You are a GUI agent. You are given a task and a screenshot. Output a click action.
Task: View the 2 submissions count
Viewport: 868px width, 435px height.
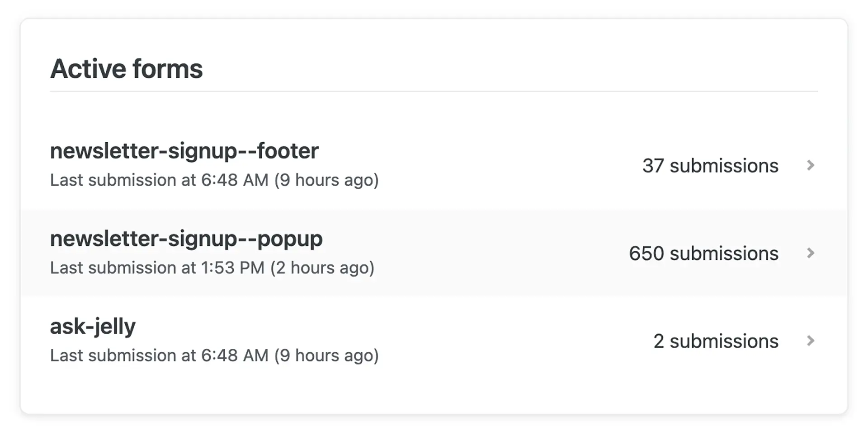[x=716, y=341]
